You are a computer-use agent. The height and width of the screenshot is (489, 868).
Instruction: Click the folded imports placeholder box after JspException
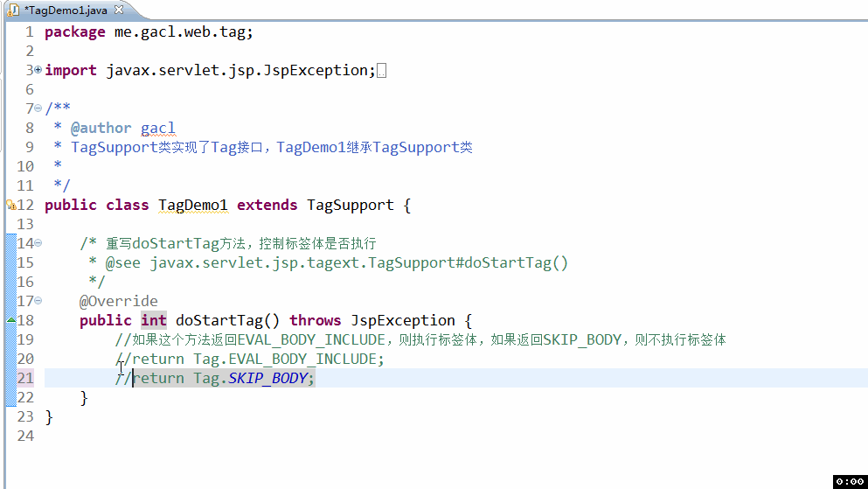(x=381, y=71)
